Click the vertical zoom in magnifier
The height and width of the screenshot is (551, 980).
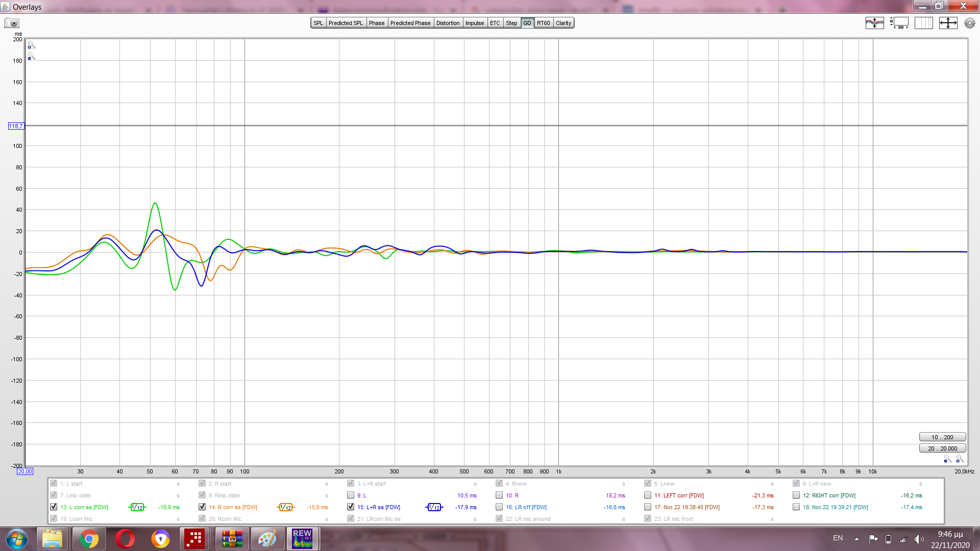(31, 45)
